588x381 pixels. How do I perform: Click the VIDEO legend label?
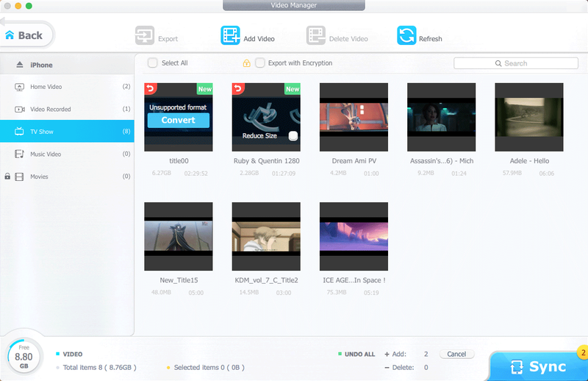coord(72,354)
